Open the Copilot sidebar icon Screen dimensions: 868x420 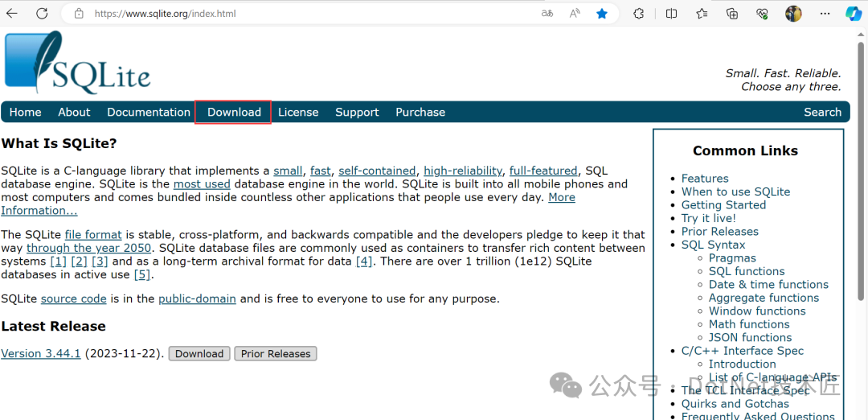click(854, 14)
